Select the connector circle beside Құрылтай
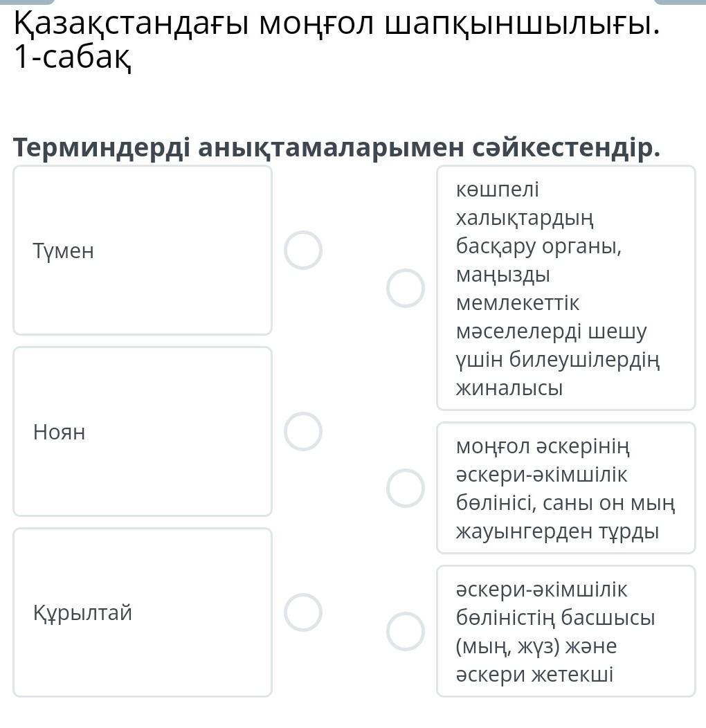This screenshot has height=728, width=706. (303, 612)
